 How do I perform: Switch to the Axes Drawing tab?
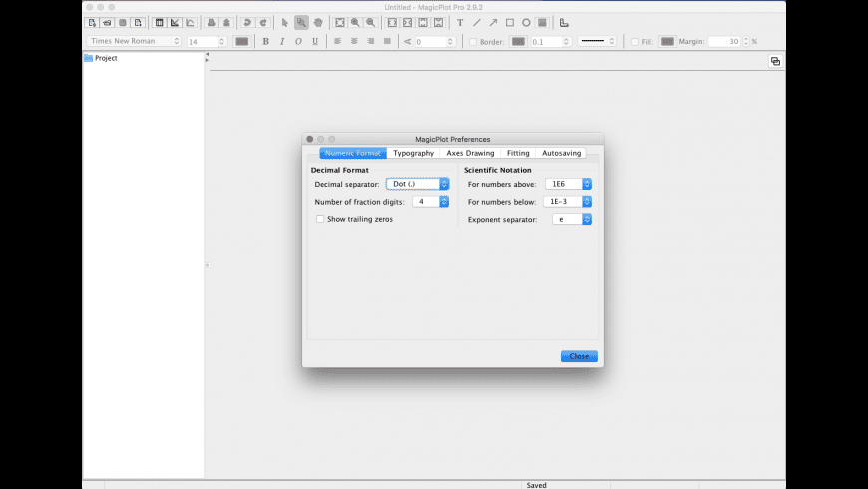(470, 153)
